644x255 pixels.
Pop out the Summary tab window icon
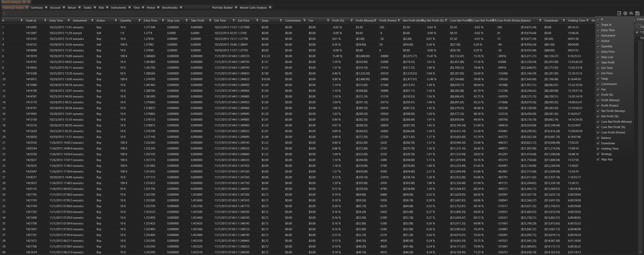pos(46,7)
